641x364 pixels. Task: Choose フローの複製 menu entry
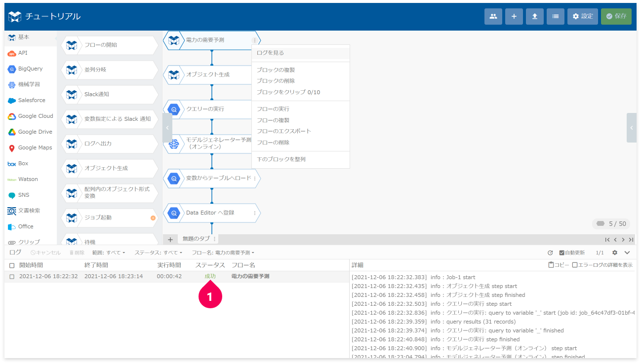pos(301,120)
